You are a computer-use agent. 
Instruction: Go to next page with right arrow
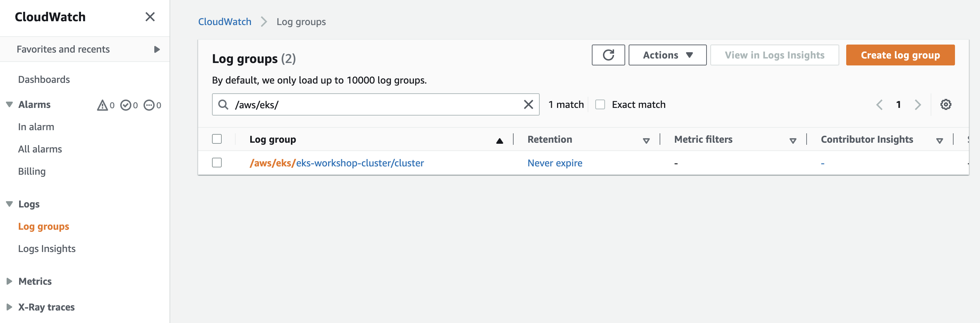click(918, 104)
